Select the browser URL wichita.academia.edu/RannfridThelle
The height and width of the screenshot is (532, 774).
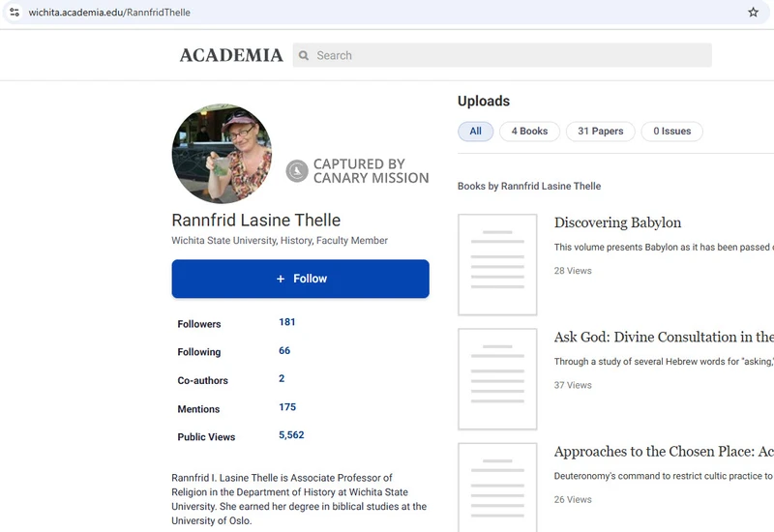[x=109, y=13]
